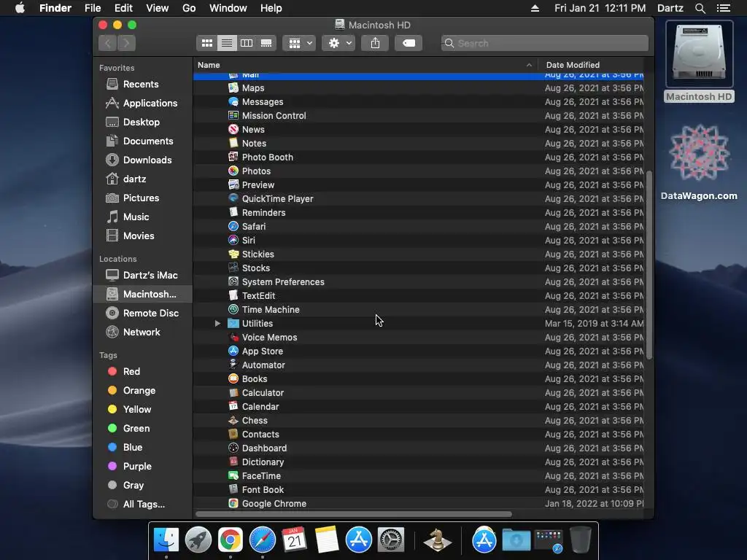Sort by the Date Modified column header

point(591,65)
